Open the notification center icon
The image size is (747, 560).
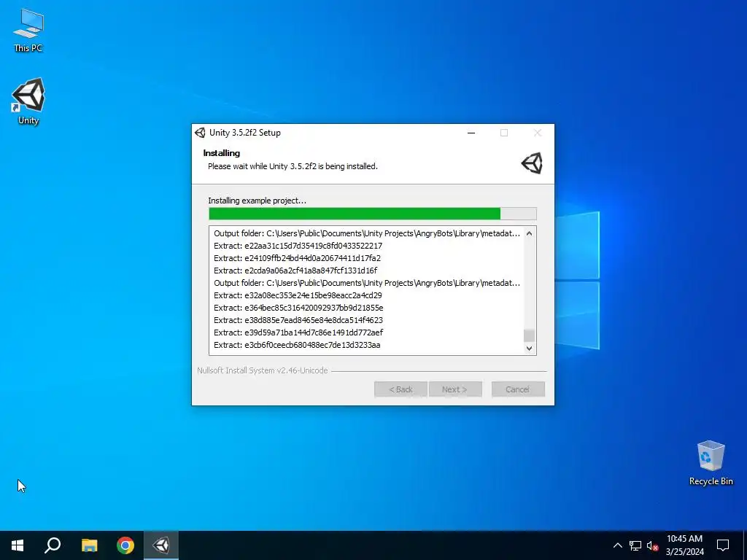723,545
